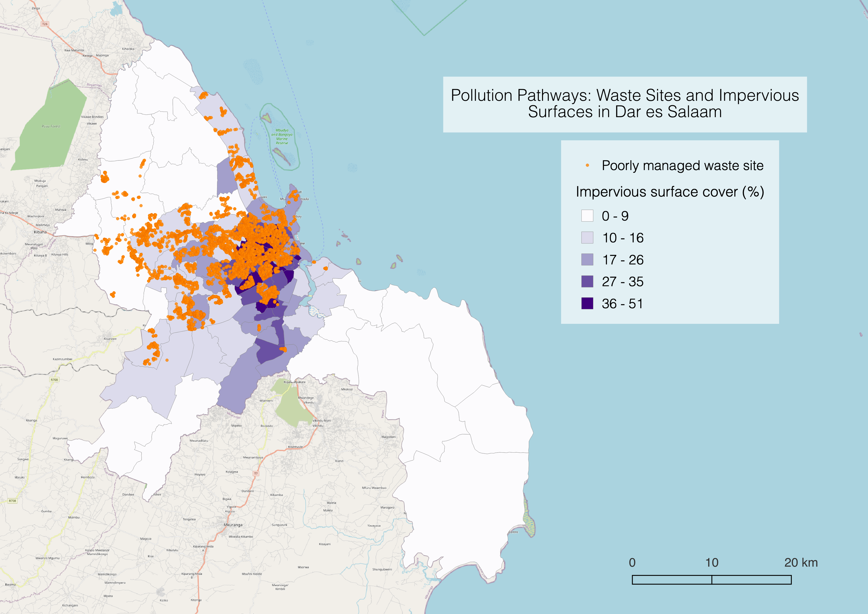868x614 pixels.
Task: Click the 'T26' road shield
Action: (45, 24)
